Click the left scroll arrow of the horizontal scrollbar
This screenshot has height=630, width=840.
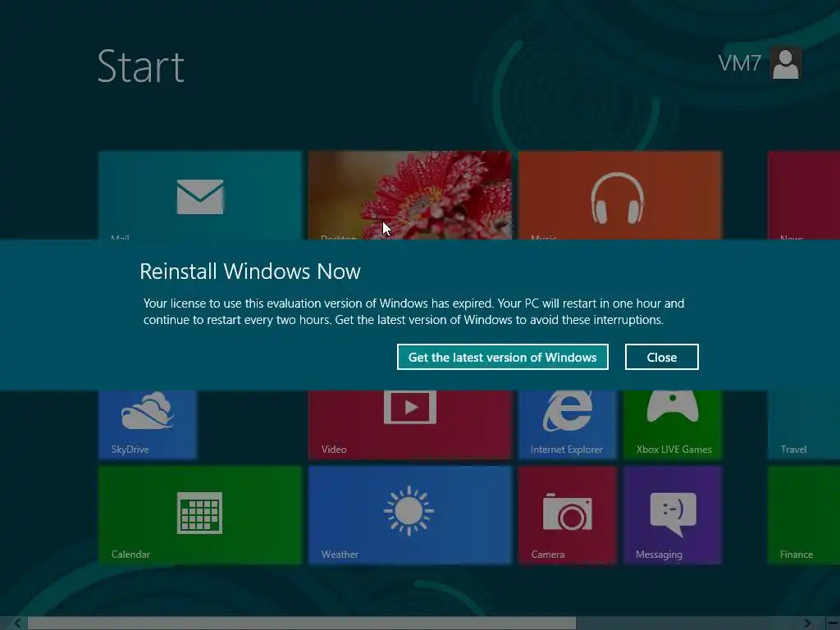(17, 623)
